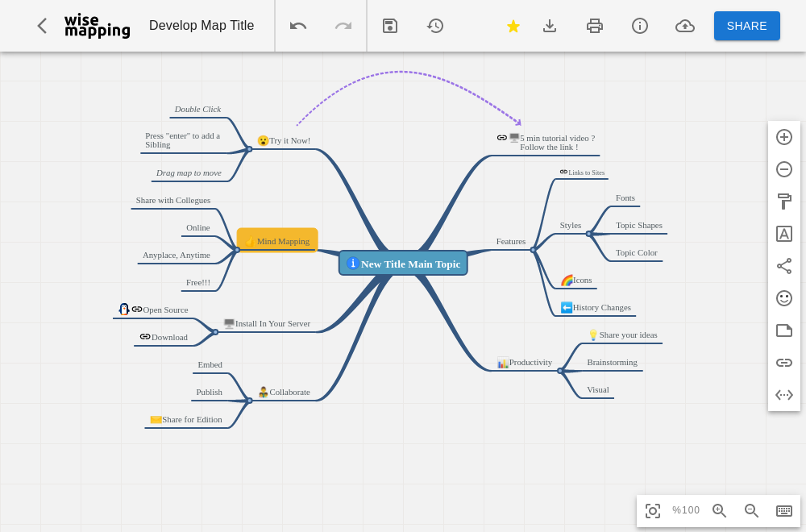Select the 'Double Click' topic
Screen dimensions: 806x532
tap(198, 110)
